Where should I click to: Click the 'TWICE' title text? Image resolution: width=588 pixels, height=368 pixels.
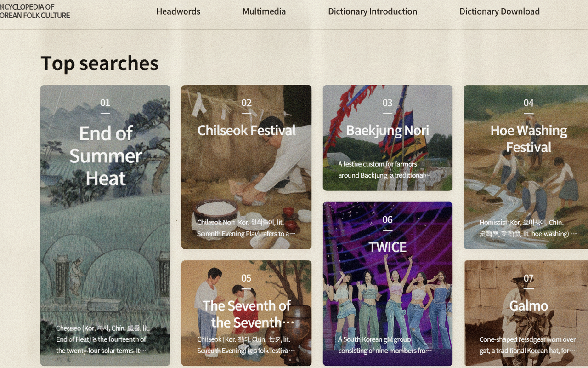point(388,247)
